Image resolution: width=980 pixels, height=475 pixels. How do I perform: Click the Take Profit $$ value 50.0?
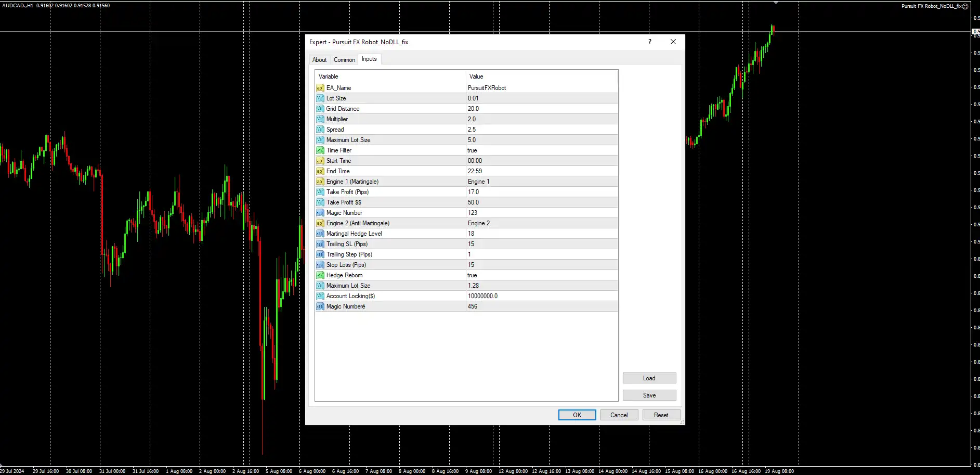click(x=473, y=202)
